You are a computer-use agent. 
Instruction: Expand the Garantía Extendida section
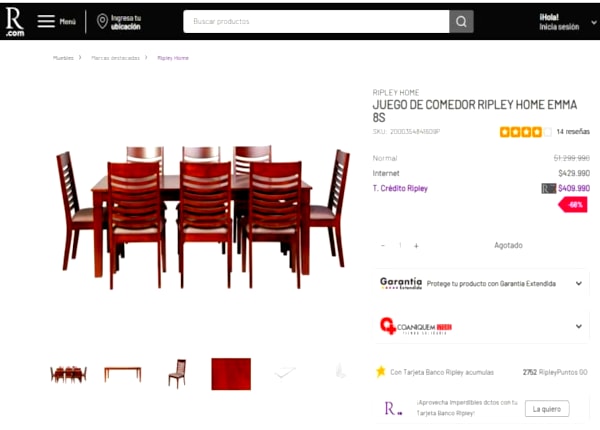coord(579,283)
